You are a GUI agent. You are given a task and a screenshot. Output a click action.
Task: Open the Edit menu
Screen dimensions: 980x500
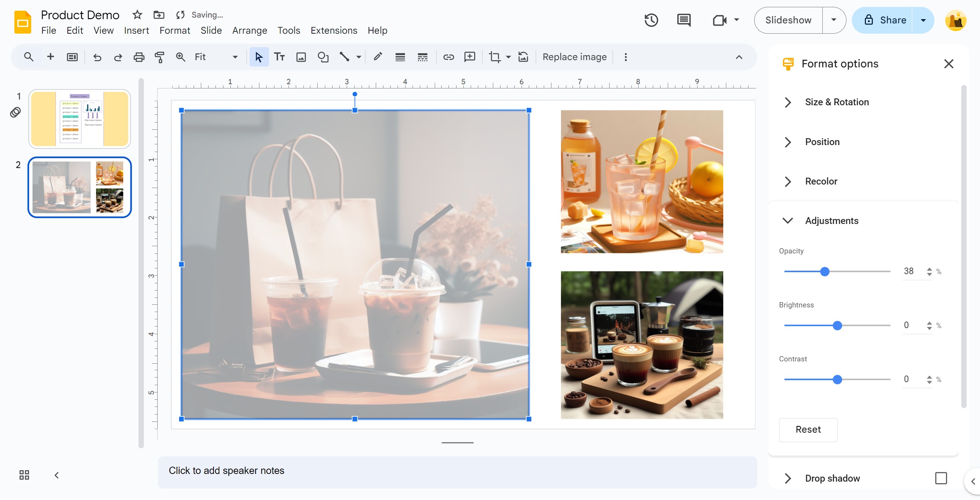point(75,31)
